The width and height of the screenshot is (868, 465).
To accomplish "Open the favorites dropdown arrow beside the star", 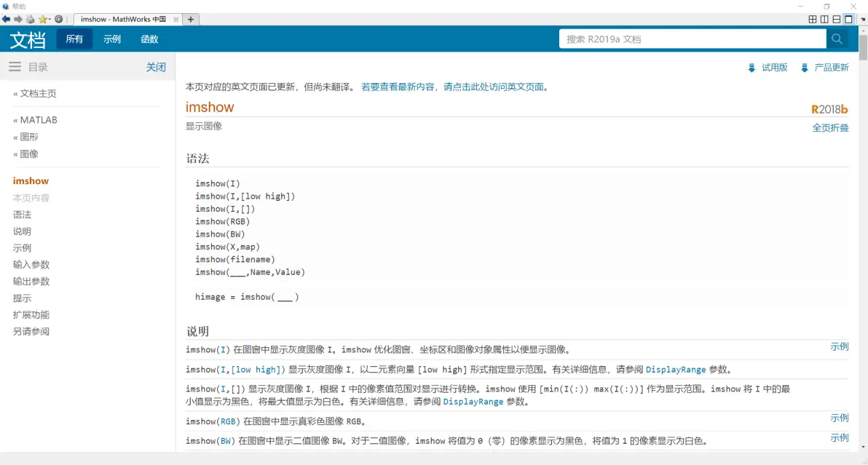I will pyautogui.click(x=50, y=20).
